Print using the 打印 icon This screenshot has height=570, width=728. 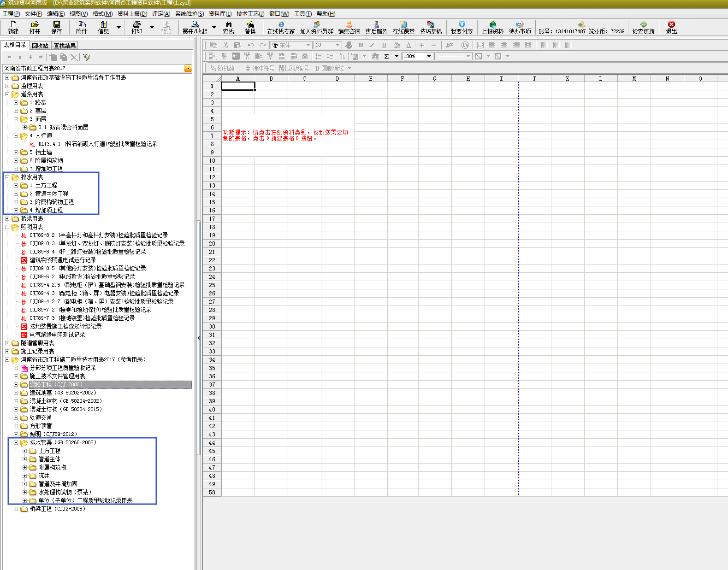[136, 27]
